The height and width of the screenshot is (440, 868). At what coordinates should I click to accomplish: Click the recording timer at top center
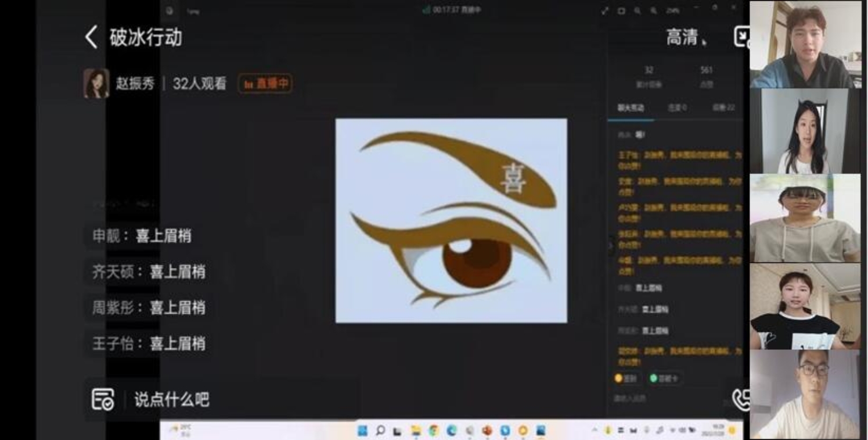pyautogui.click(x=452, y=10)
